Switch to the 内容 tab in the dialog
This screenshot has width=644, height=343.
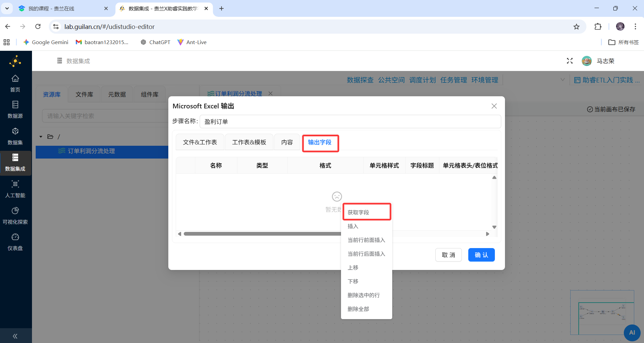[x=286, y=142]
